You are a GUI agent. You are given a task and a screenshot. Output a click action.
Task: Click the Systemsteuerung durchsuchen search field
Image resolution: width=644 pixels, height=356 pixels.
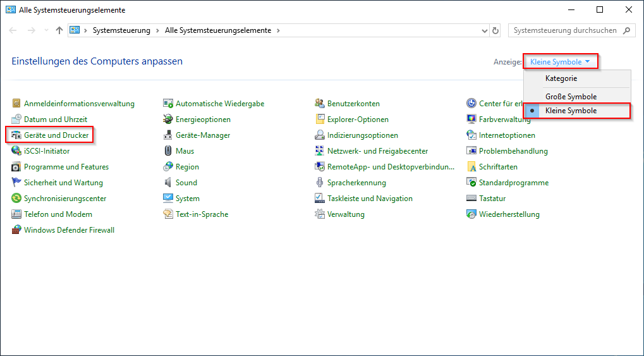click(x=564, y=30)
